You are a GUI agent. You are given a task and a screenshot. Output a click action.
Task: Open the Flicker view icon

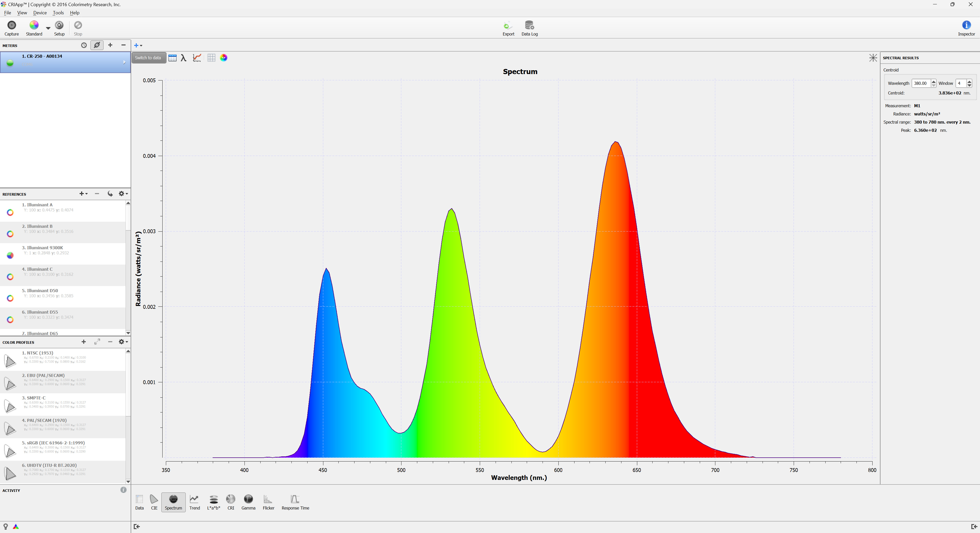(268, 499)
